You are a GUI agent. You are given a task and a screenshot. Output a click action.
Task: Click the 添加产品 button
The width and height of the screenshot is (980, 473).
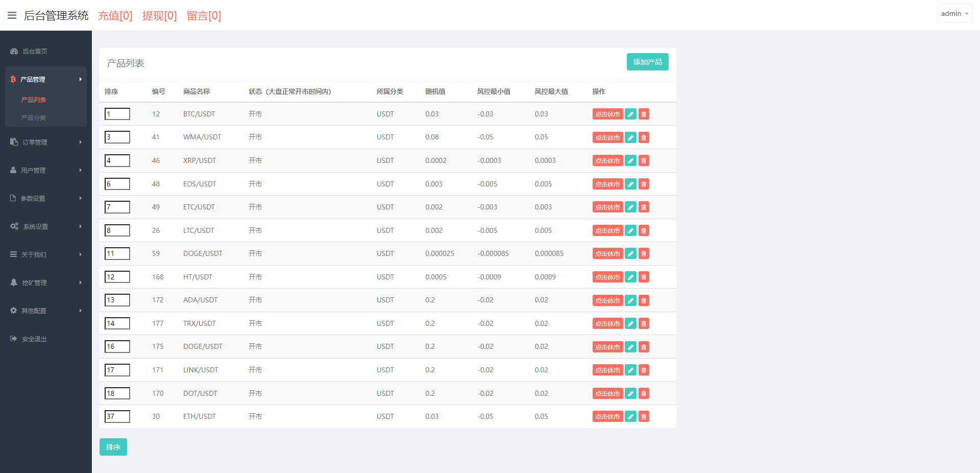(647, 62)
